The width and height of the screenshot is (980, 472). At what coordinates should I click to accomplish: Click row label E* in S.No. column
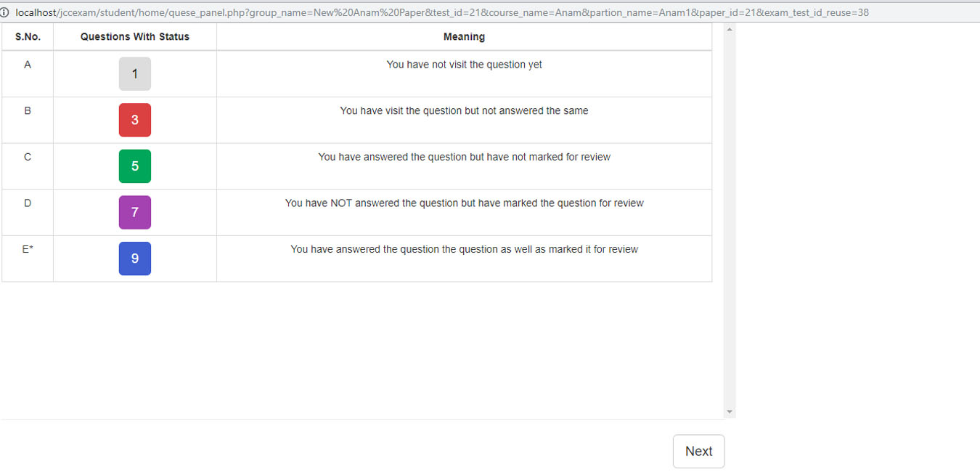(x=28, y=249)
